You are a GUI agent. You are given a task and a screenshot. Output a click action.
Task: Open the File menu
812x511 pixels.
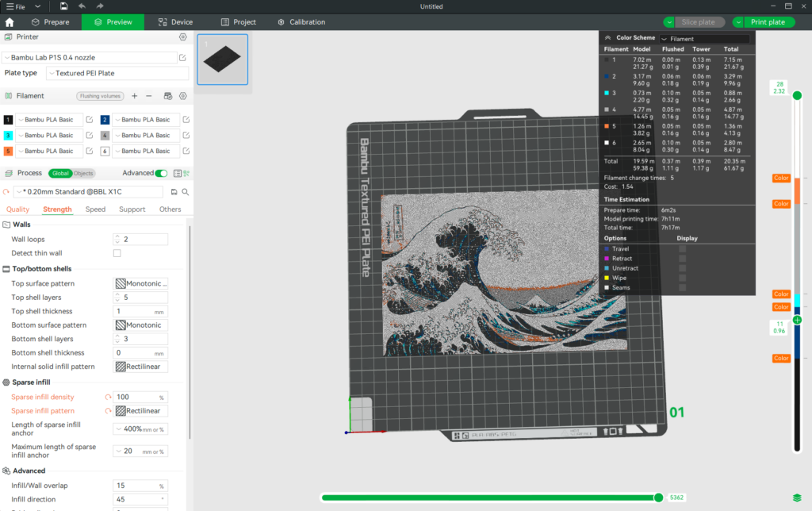pos(16,6)
